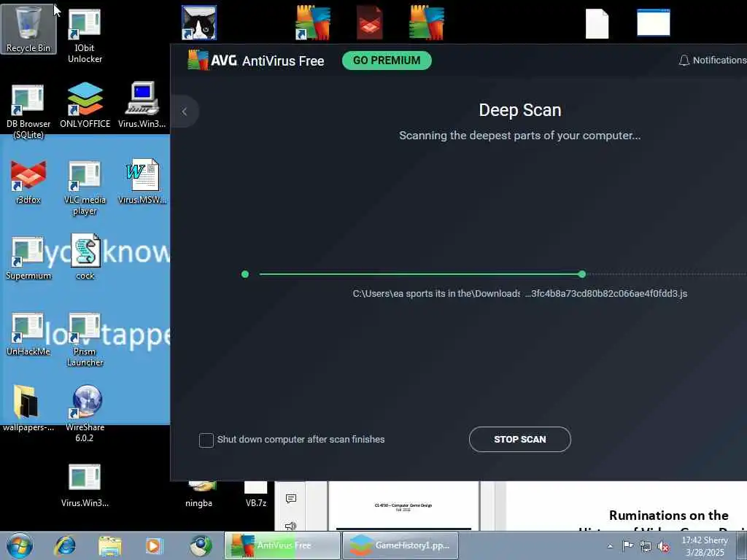Open Action Center flag tray icon

click(x=628, y=546)
